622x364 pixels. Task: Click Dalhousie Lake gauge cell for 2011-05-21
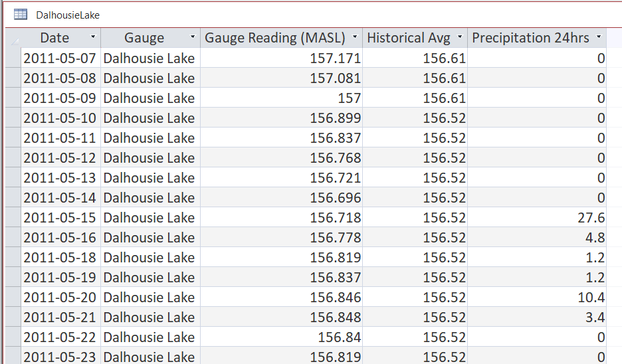tap(150, 318)
